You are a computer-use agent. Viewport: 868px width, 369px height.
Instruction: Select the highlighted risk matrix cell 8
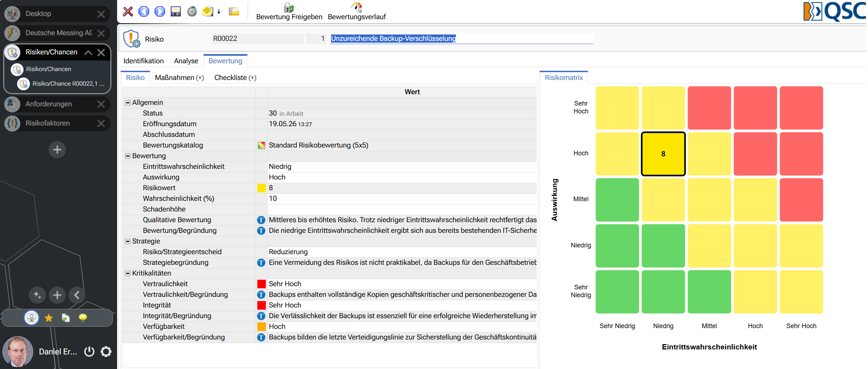[663, 154]
